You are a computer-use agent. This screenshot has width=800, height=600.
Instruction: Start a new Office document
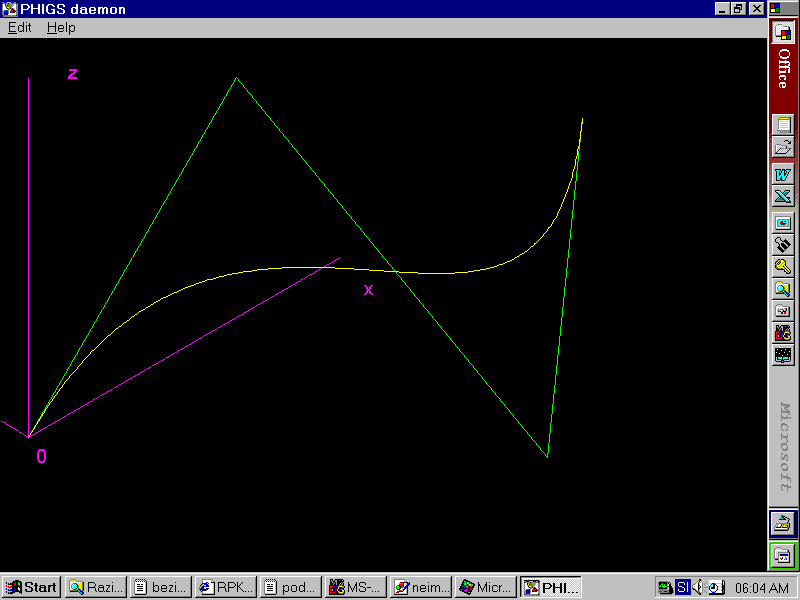pyautogui.click(x=783, y=124)
